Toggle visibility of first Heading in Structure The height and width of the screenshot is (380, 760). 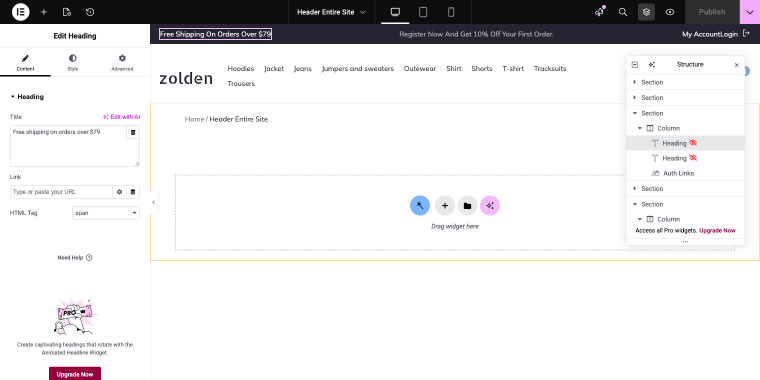[693, 143]
